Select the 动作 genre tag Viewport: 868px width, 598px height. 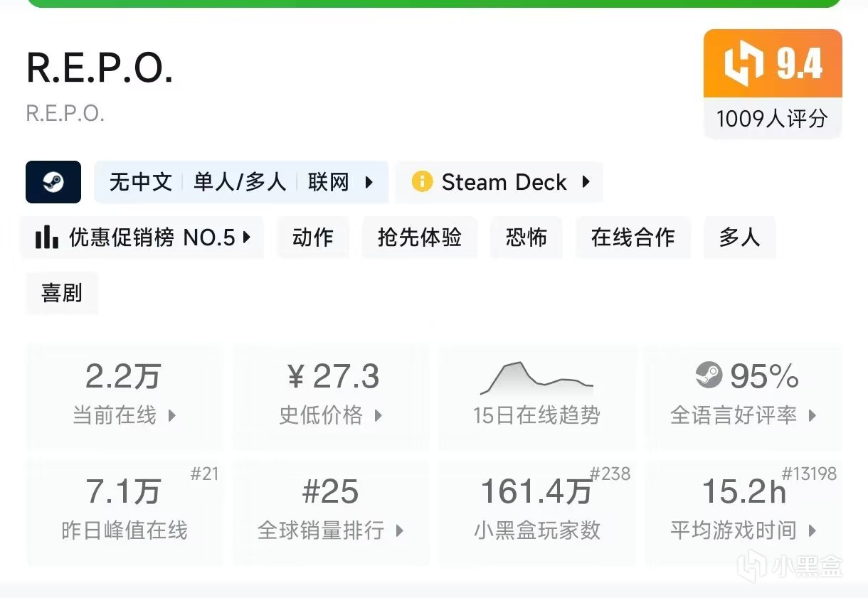(312, 237)
